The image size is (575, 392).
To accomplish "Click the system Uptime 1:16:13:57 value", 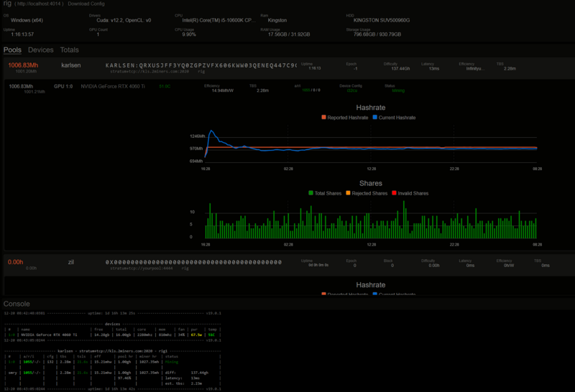I will (22, 34).
